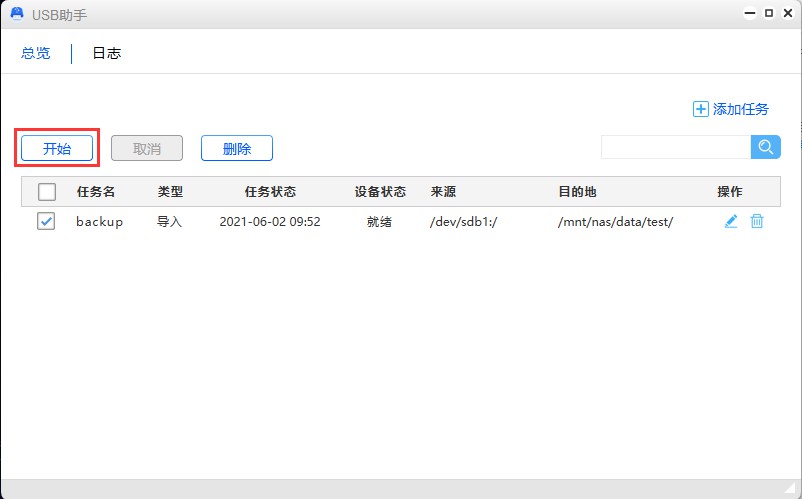Select the backup task name cell
The image size is (802, 499).
pos(99,222)
